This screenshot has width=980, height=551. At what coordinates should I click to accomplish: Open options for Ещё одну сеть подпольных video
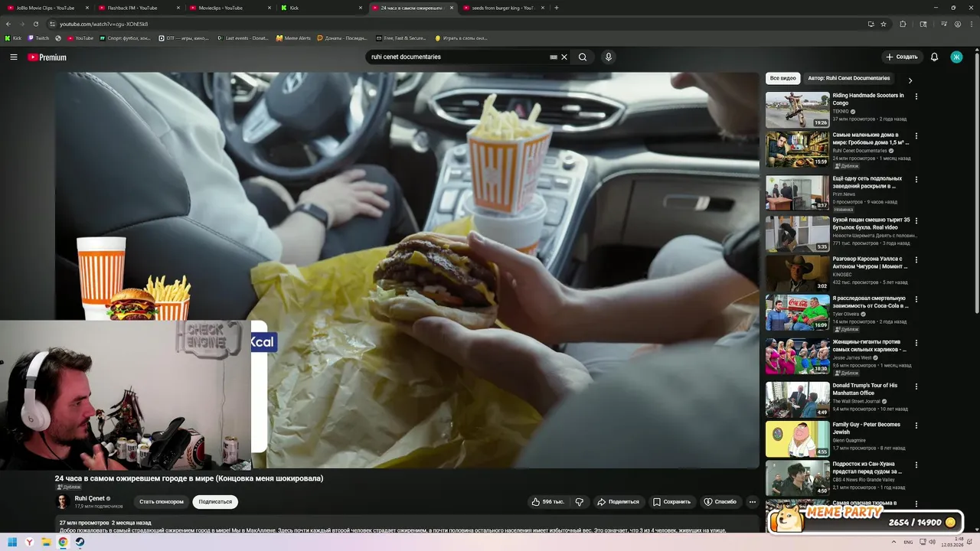916,180
